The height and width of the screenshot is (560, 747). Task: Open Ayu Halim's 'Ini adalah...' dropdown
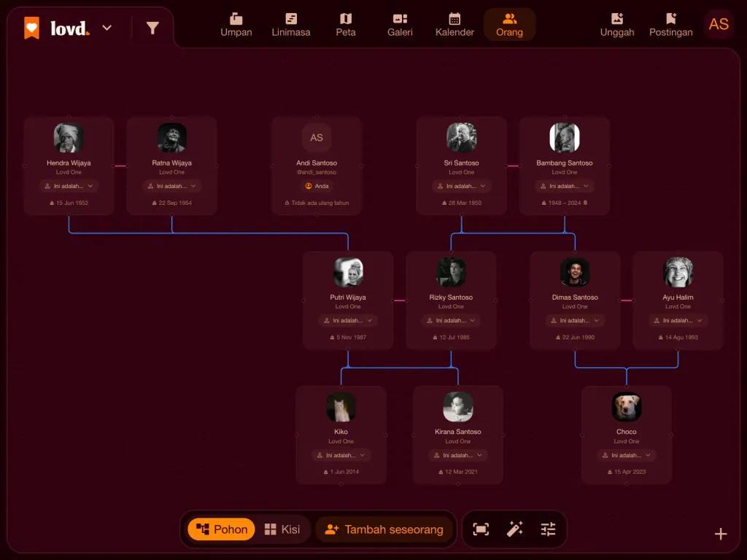(x=678, y=321)
